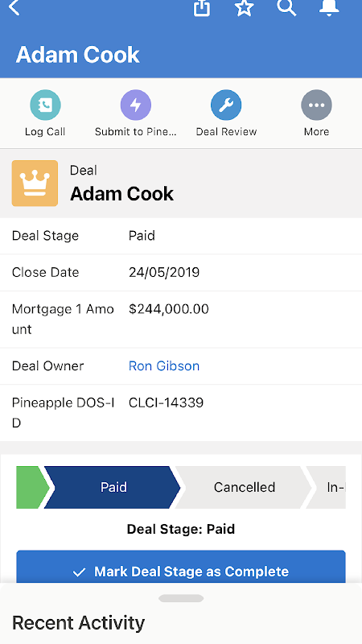Image resolution: width=362 pixels, height=644 pixels.
Task: Tap the orange crown Deal icon
Action: pyautogui.click(x=35, y=184)
